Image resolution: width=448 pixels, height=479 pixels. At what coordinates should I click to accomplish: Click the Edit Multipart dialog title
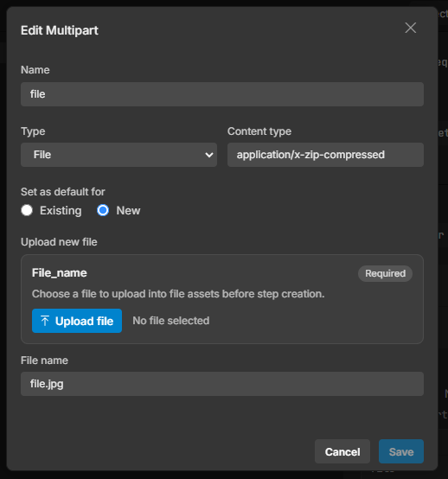coord(60,30)
